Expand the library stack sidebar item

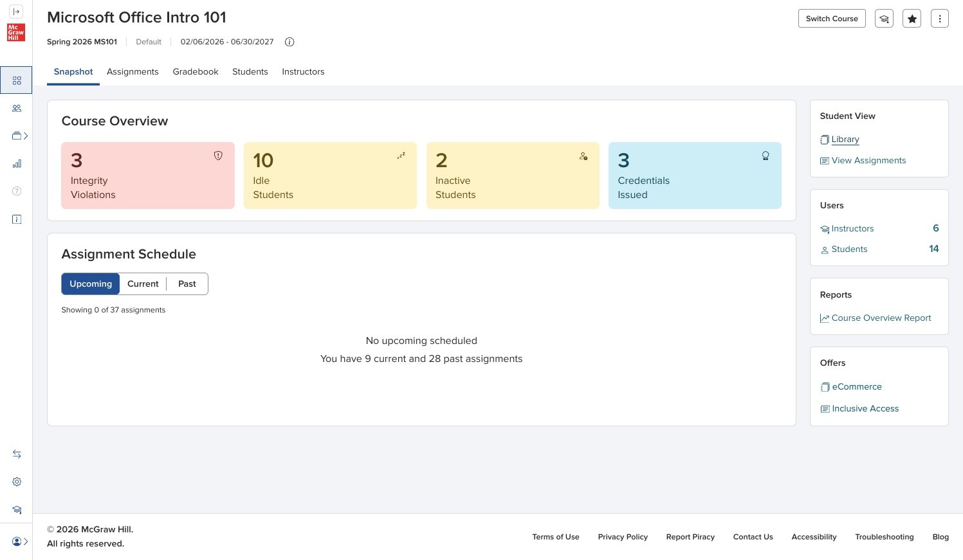(x=20, y=136)
